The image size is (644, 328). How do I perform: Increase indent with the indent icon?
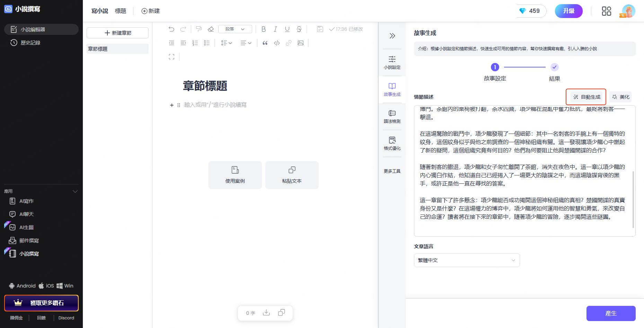pyautogui.click(x=183, y=43)
